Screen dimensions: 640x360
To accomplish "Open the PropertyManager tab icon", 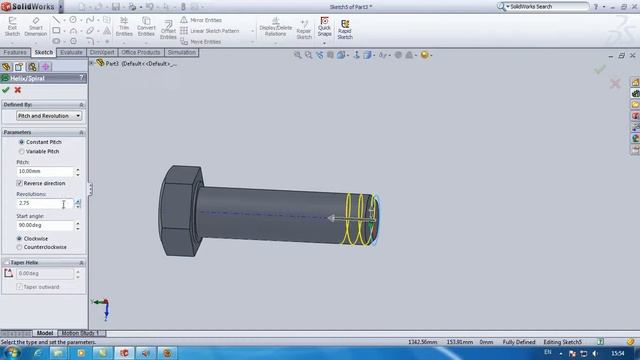I will click(19, 67).
